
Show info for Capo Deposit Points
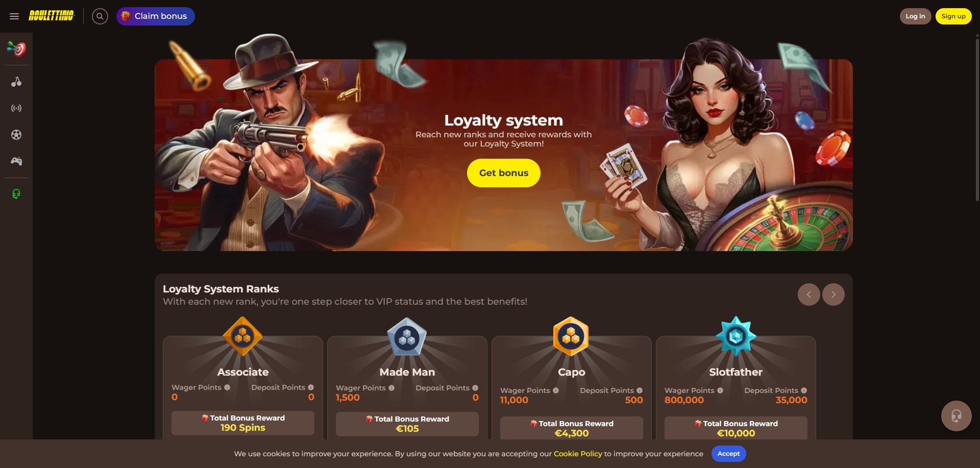click(640, 390)
